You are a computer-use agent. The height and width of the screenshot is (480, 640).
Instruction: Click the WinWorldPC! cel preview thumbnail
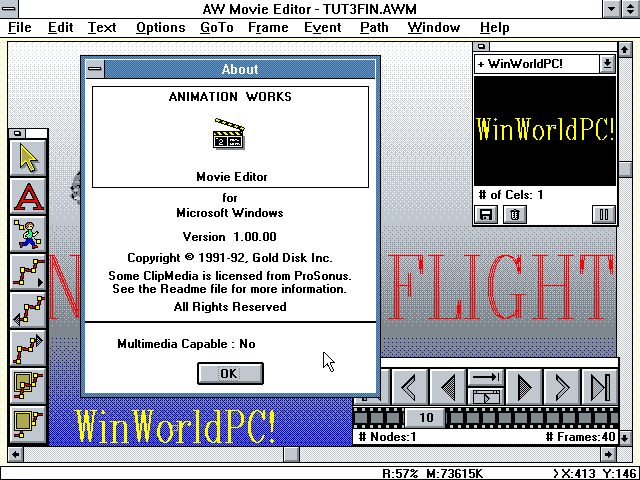click(545, 131)
